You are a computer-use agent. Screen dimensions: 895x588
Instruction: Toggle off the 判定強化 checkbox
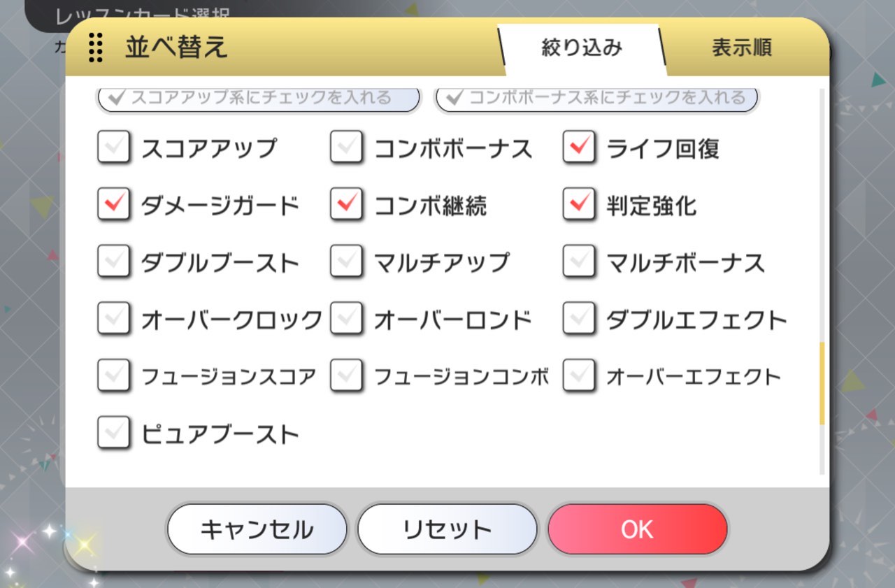(x=580, y=206)
